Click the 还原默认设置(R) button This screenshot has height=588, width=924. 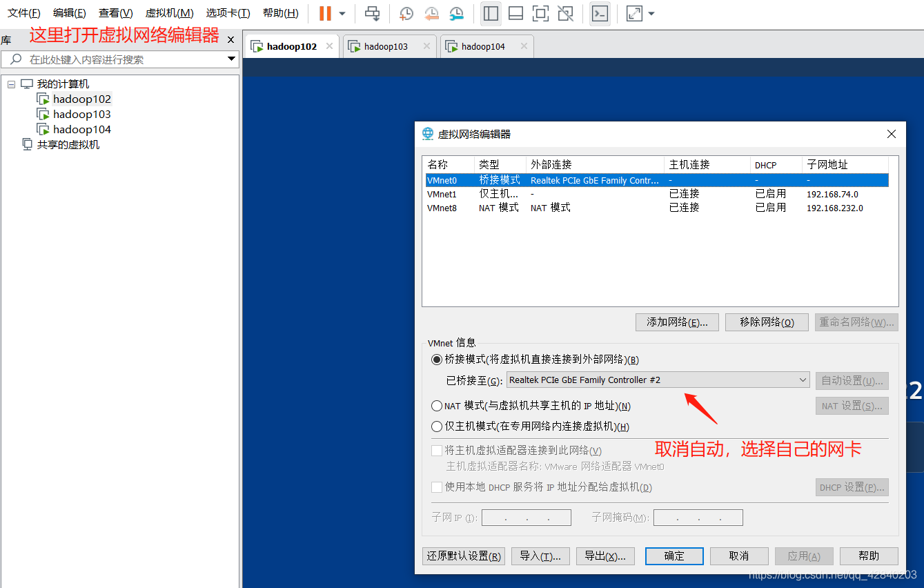[464, 556]
